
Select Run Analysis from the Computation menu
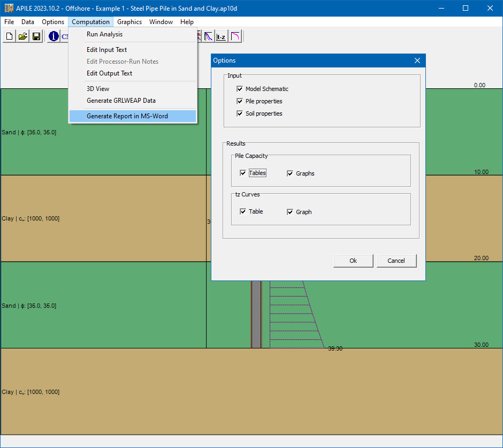(x=104, y=34)
